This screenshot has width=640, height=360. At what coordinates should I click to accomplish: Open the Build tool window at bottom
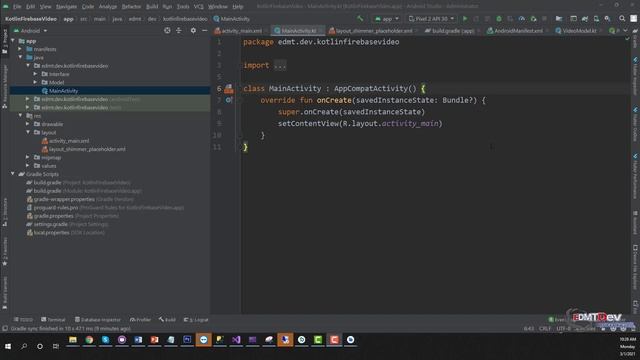pos(167,320)
